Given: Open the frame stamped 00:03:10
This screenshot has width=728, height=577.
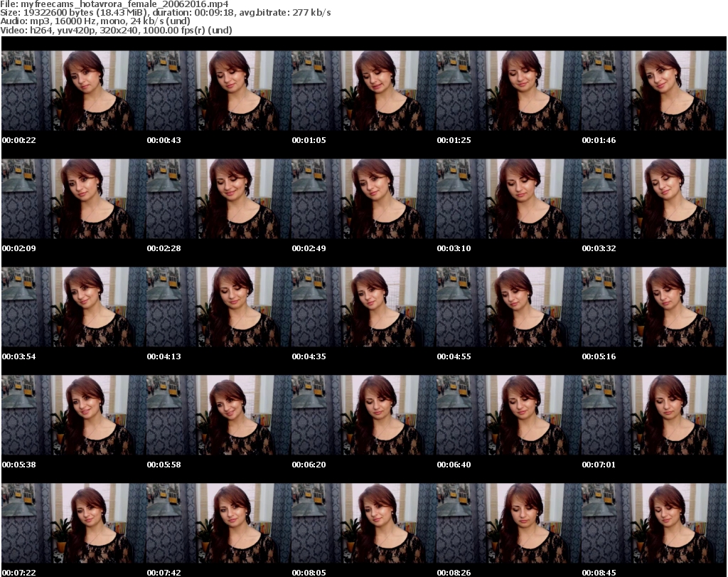Looking at the screenshot, I should click(x=509, y=198).
